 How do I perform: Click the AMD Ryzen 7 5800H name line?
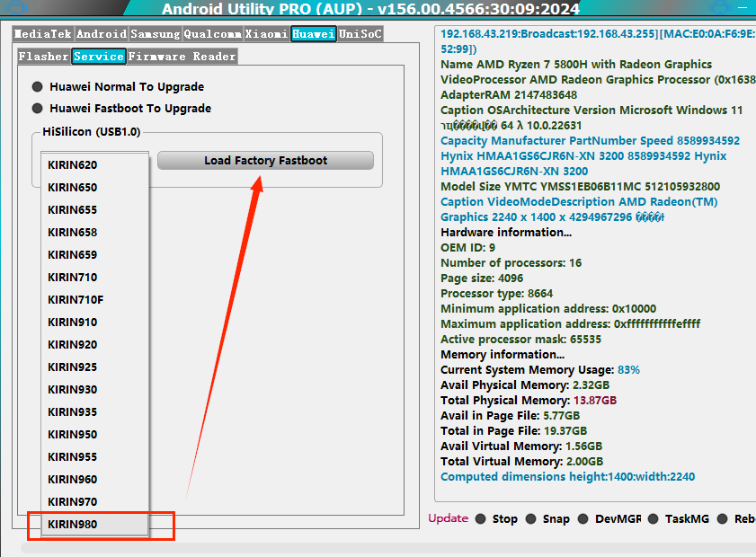(x=576, y=65)
